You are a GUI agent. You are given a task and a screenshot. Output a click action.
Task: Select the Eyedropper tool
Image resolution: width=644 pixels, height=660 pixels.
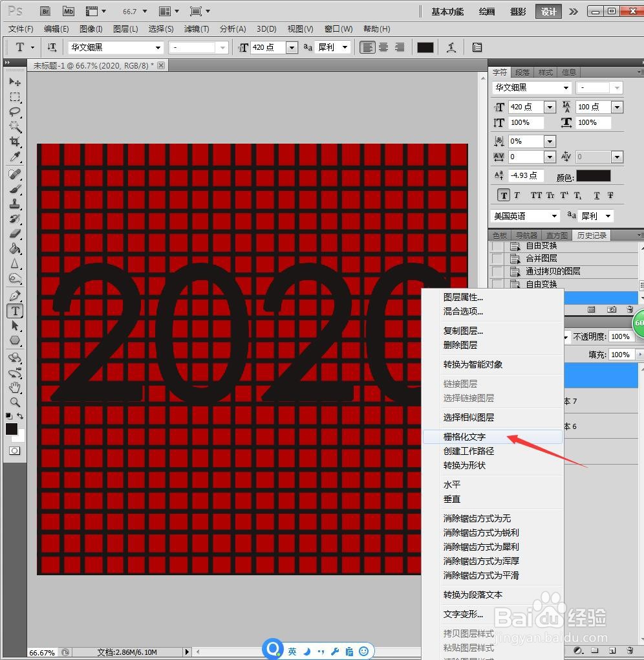tap(15, 157)
